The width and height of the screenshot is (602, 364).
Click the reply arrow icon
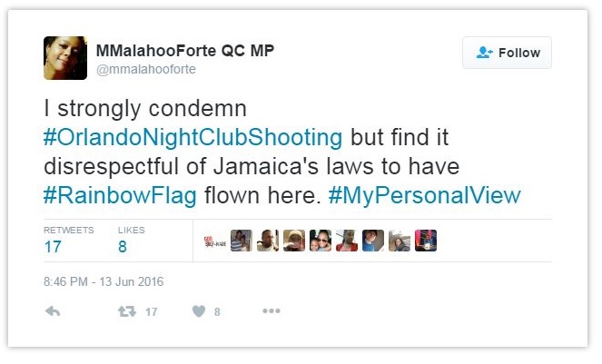(x=53, y=311)
